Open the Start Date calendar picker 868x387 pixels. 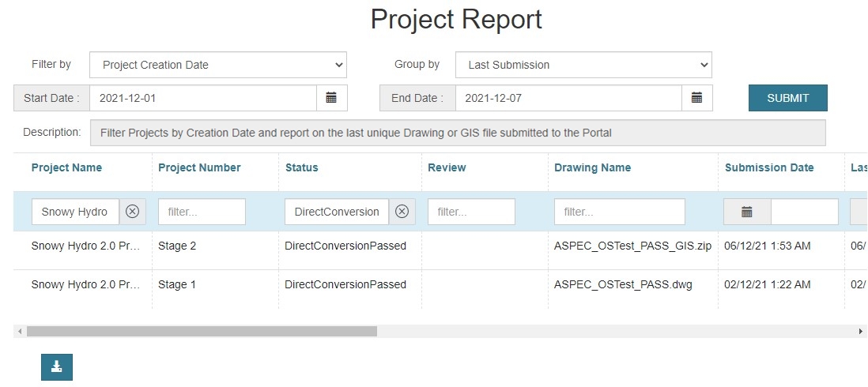[x=331, y=98]
